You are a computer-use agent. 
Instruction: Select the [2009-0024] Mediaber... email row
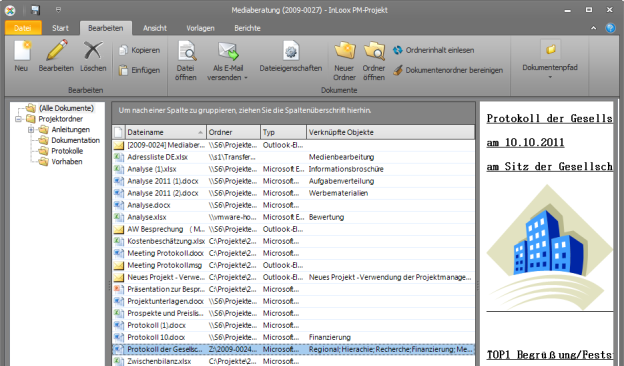(x=294, y=145)
